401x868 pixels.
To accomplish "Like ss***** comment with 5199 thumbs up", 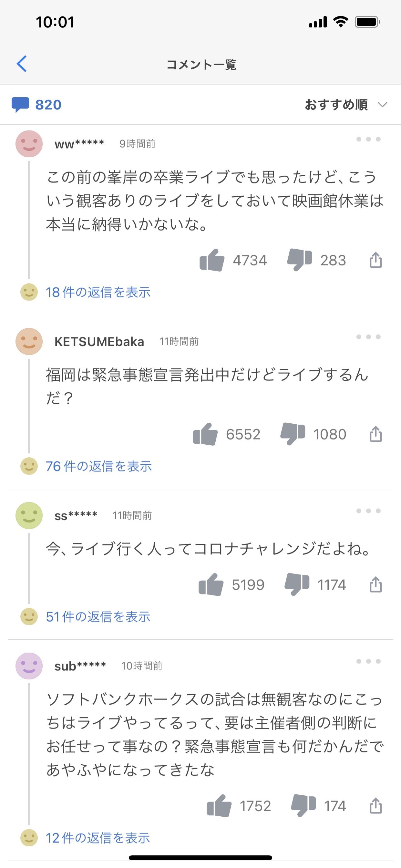I will [x=211, y=584].
